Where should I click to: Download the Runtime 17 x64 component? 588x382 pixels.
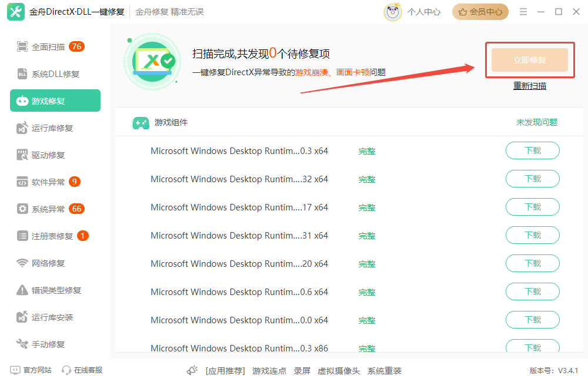pyautogui.click(x=533, y=207)
